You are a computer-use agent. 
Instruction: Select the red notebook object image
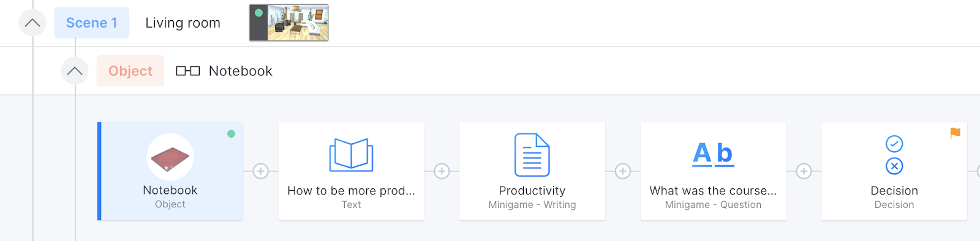pos(170,157)
